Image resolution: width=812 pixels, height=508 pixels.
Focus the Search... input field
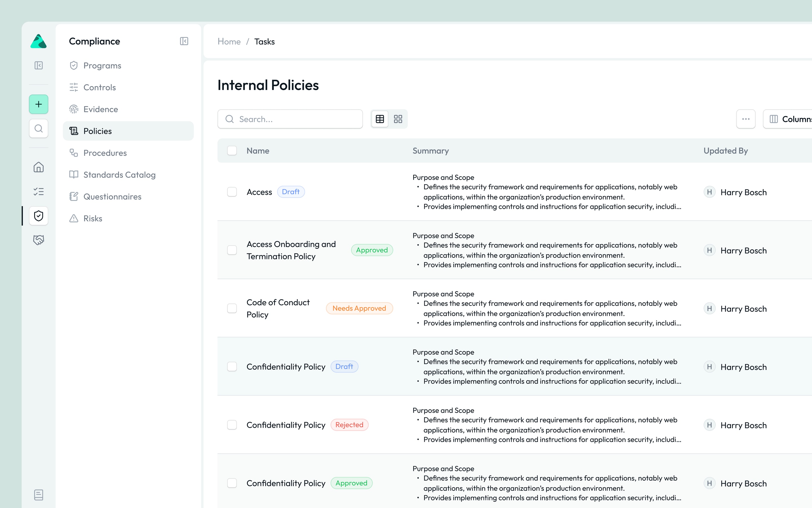(x=290, y=119)
